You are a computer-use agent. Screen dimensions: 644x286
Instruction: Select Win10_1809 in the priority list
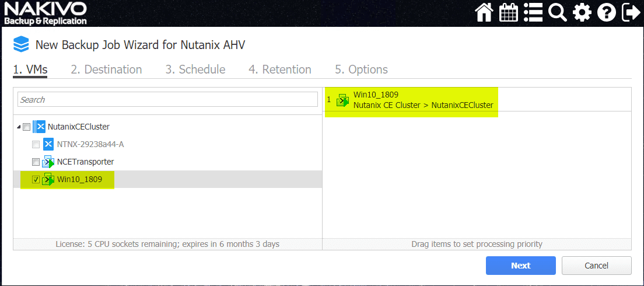click(x=411, y=100)
